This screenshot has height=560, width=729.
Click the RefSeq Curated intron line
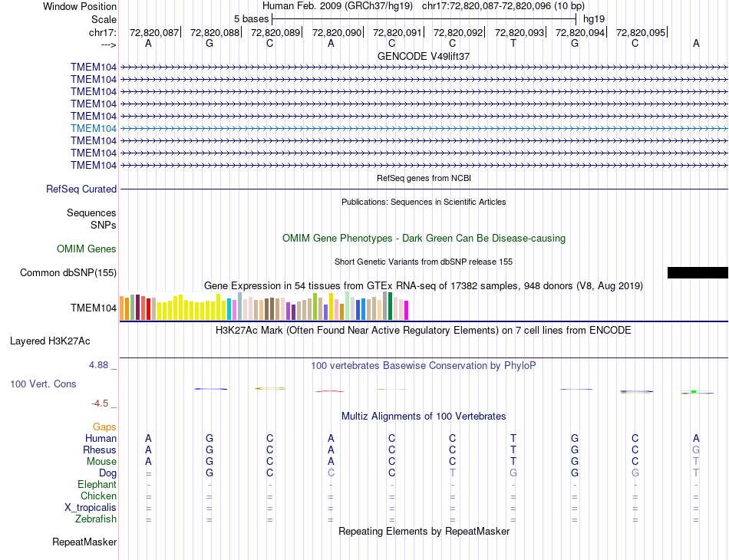click(424, 189)
